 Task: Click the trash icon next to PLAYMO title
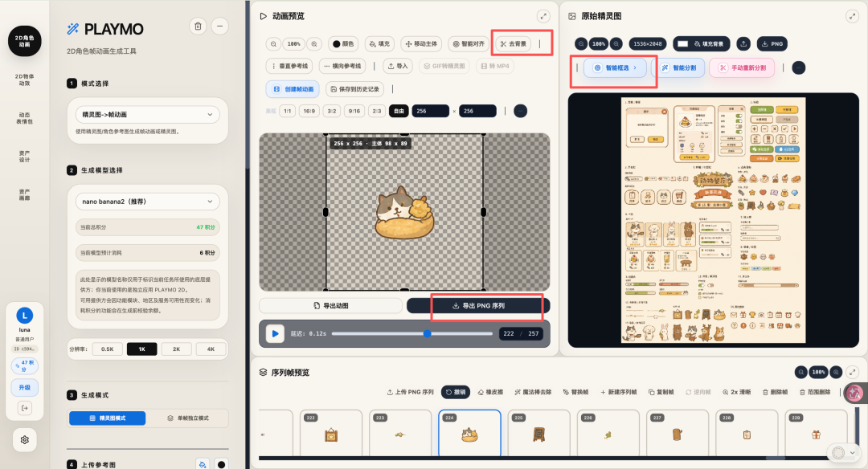point(199,26)
